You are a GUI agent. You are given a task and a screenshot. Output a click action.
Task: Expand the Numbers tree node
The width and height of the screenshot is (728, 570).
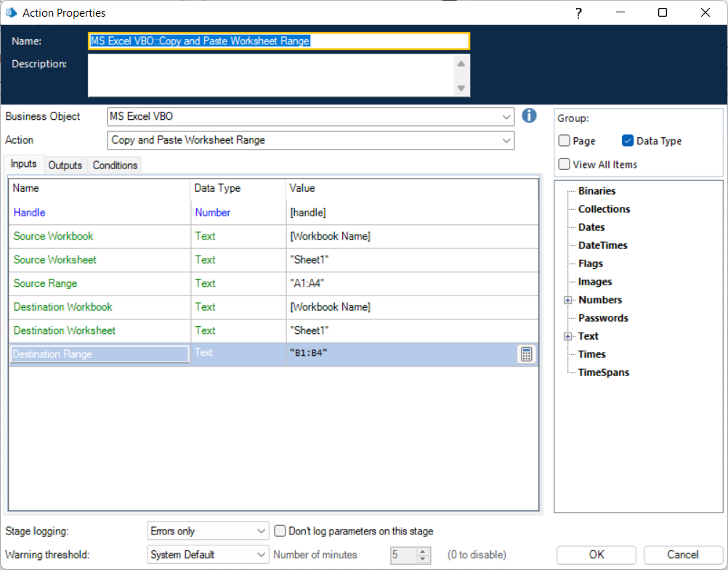568,300
